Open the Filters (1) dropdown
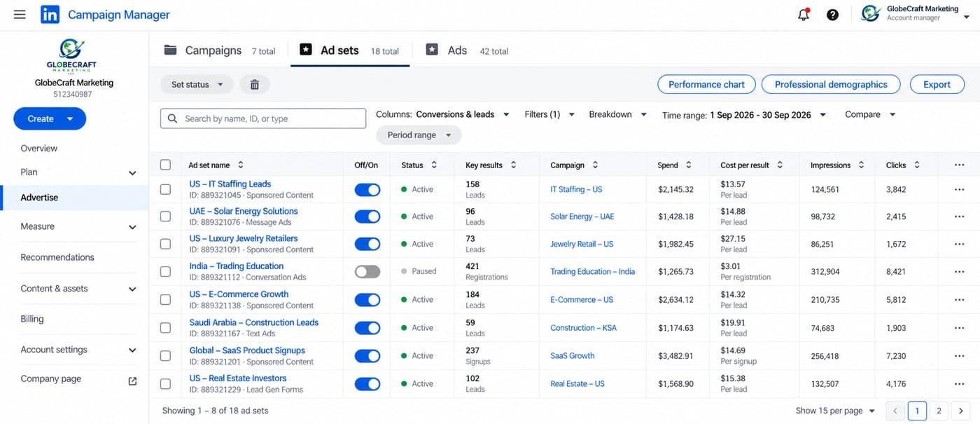The image size is (980, 424). click(549, 114)
